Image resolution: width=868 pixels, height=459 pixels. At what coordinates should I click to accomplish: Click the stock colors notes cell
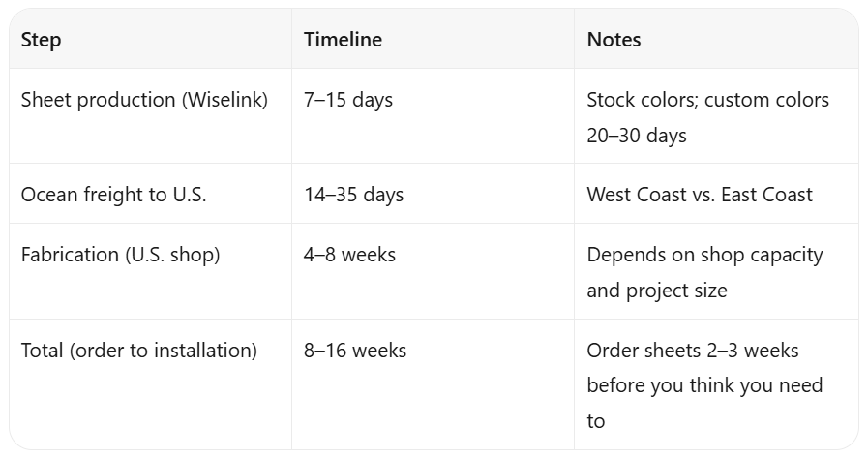click(x=716, y=116)
